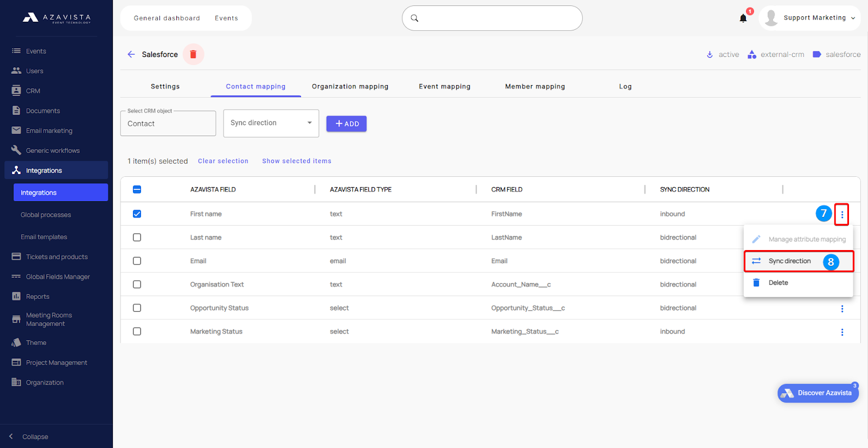Click the Discover Azavista button
Screen dimensions: 868x448
pos(818,393)
